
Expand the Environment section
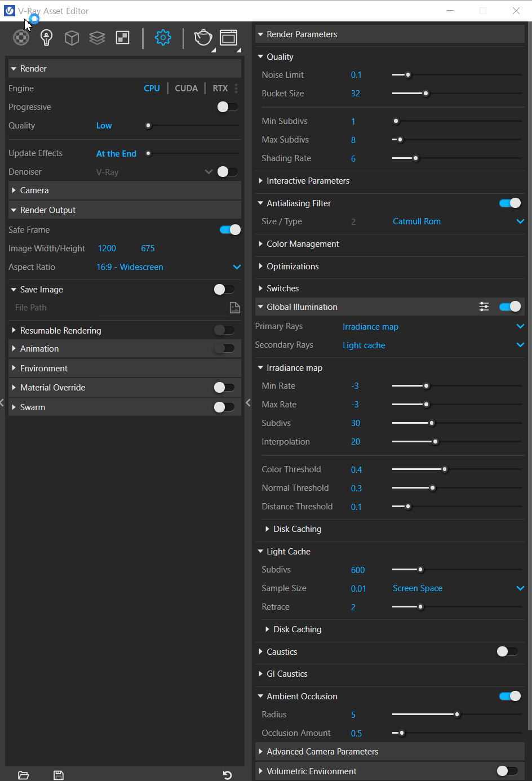coord(125,369)
